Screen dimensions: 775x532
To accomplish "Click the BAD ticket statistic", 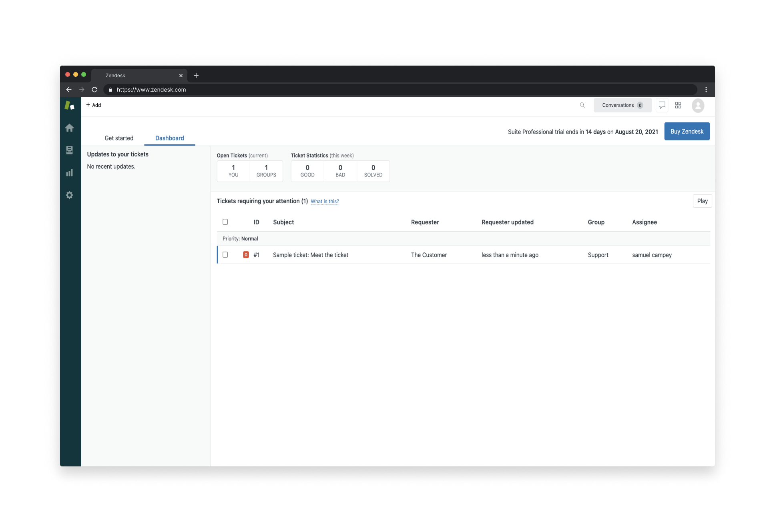I will tap(340, 171).
